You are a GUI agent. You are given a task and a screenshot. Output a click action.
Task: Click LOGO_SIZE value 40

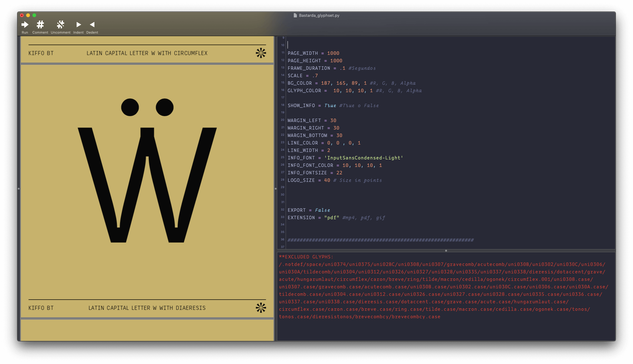pos(327,180)
